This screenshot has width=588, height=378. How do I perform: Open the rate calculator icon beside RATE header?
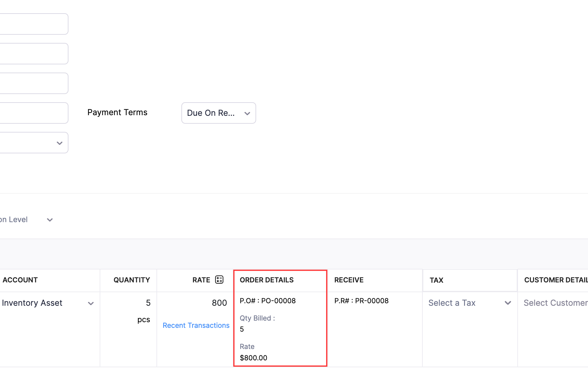[x=219, y=279]
